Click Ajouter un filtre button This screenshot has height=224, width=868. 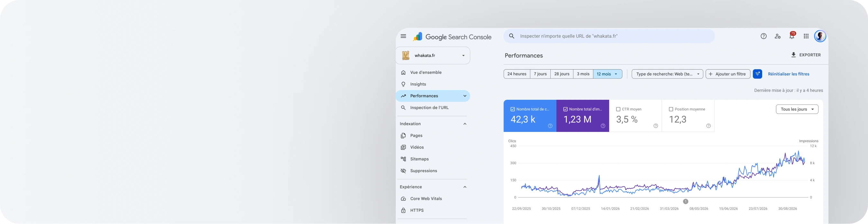click(x=728, y=74)
